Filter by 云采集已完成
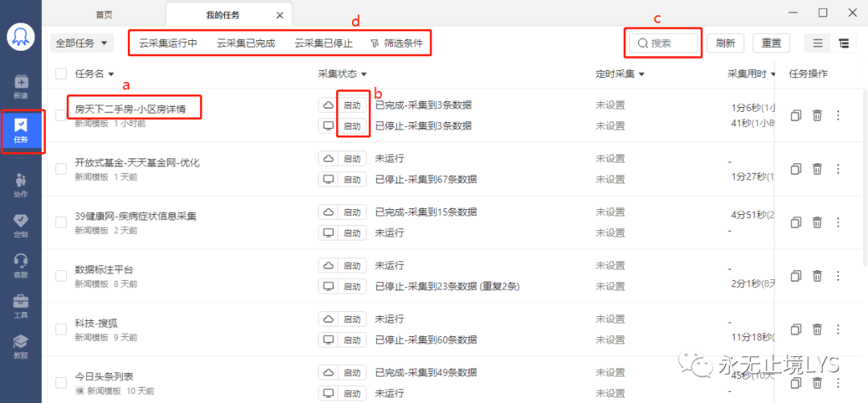Image resolution: width=868 pixels, height=403 pixels. coord(246,43)
